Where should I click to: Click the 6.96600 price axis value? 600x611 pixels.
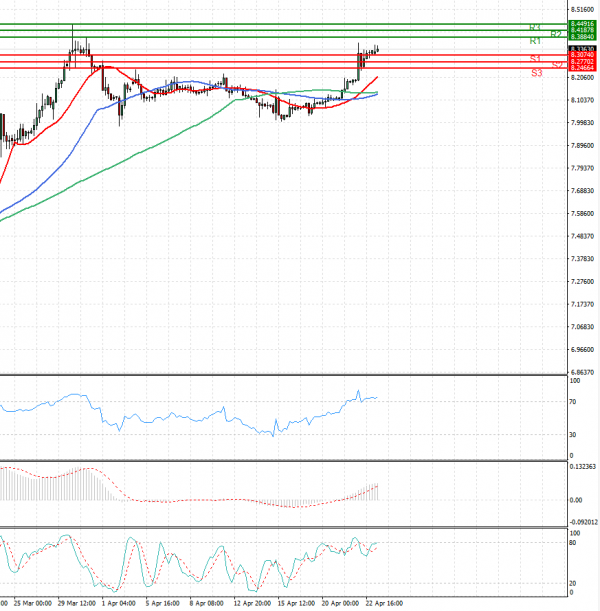click(x=582, y=350)
